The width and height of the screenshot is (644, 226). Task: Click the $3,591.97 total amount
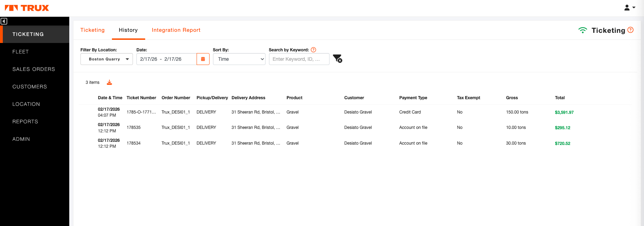click(x=564, y=112)
